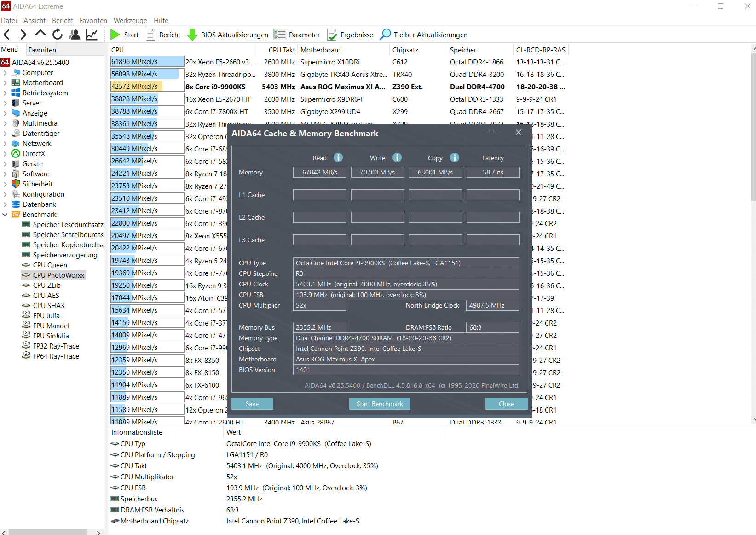
Task: Select the 61896 MPixel/s result row
Action: [338, 62]
